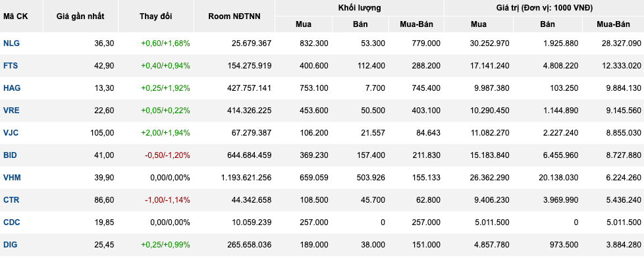This screenshot has height=258, width=644.
Task: Open the FTS stock ticker link
Action: tap(11, 66)
